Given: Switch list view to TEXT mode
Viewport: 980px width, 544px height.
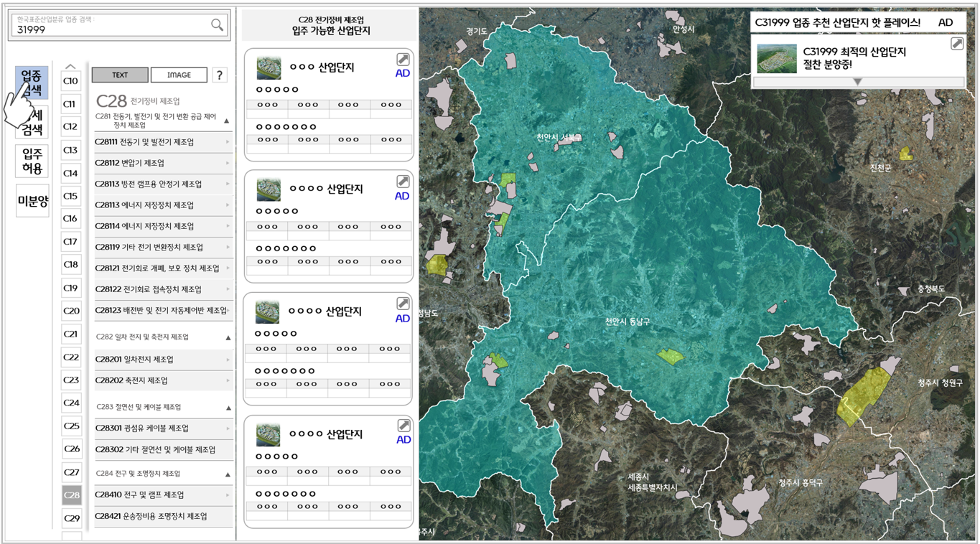Looking at the screenshot, I should click(120, 75).
